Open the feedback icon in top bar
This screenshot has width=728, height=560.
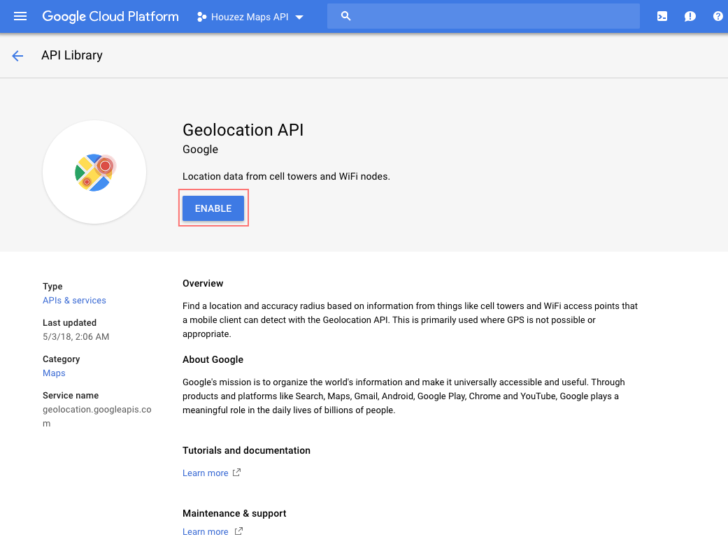tap(690, 16)
